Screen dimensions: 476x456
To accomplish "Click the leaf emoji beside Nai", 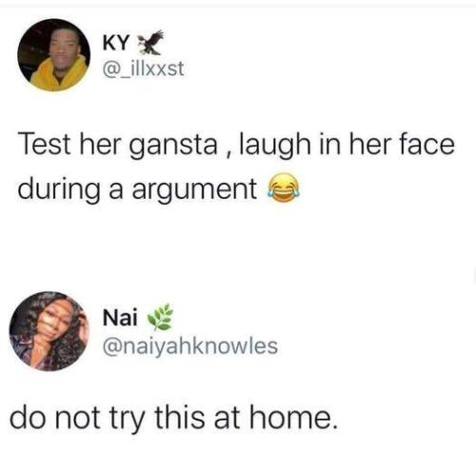I will 161,319.
